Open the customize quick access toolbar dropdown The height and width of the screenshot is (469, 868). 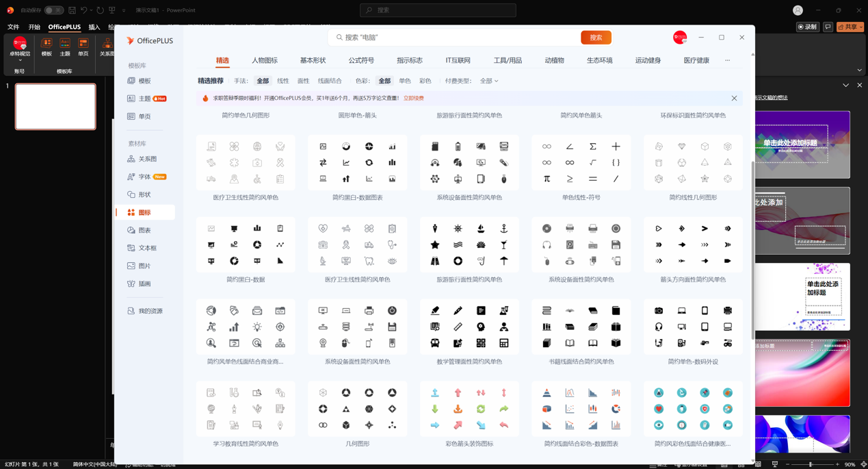(124, 10)
